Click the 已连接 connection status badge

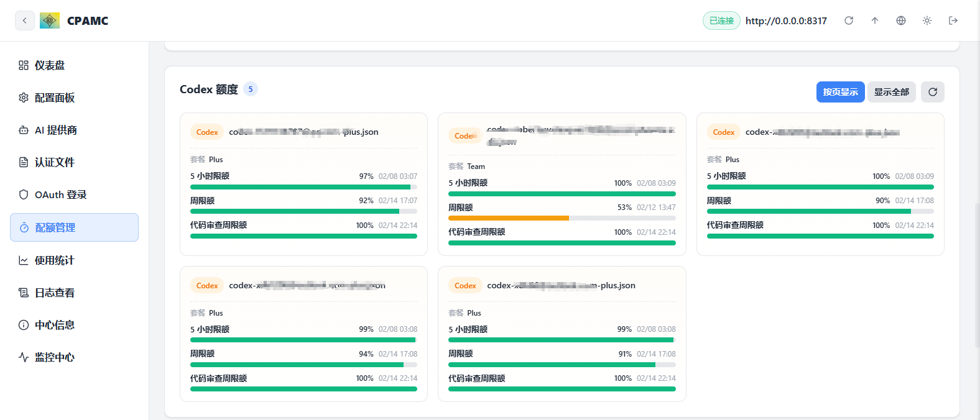721,21
